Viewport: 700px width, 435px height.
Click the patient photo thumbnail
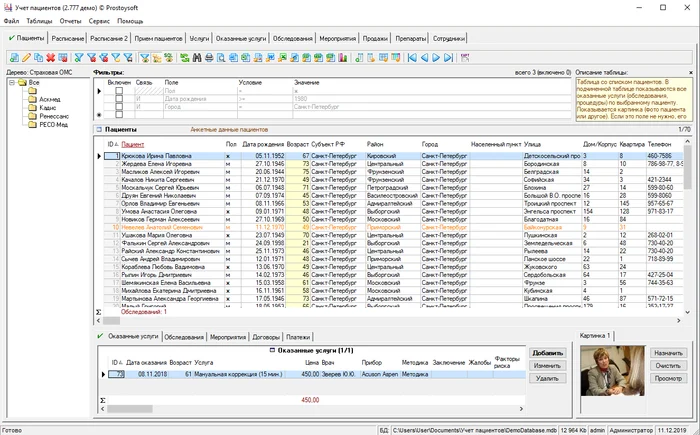point(612,371)
